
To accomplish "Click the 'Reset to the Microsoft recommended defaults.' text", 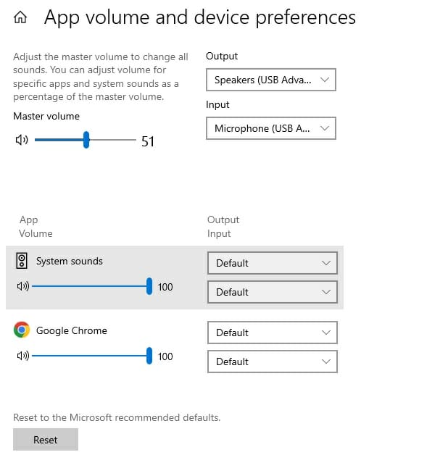I will [117, 418].
